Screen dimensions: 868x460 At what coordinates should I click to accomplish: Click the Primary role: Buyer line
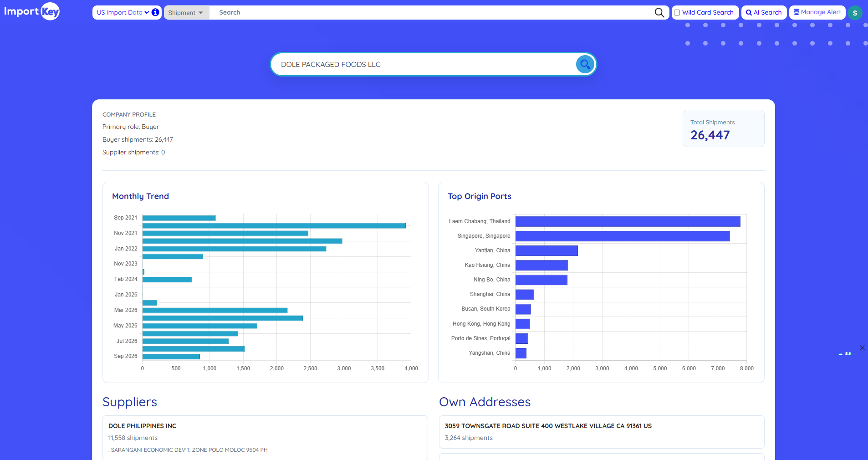coord(131,127)
